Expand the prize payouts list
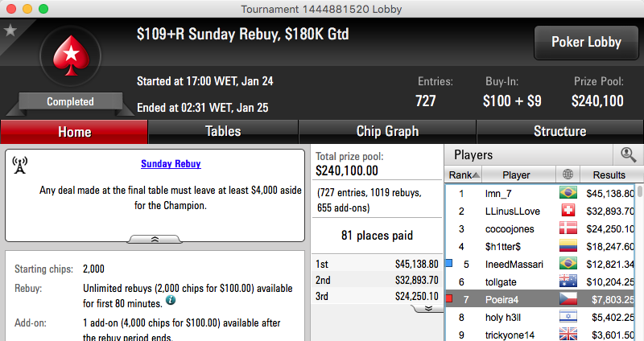Image resolution: width=644 pixels, height=341 pixels. click(428, 308)
